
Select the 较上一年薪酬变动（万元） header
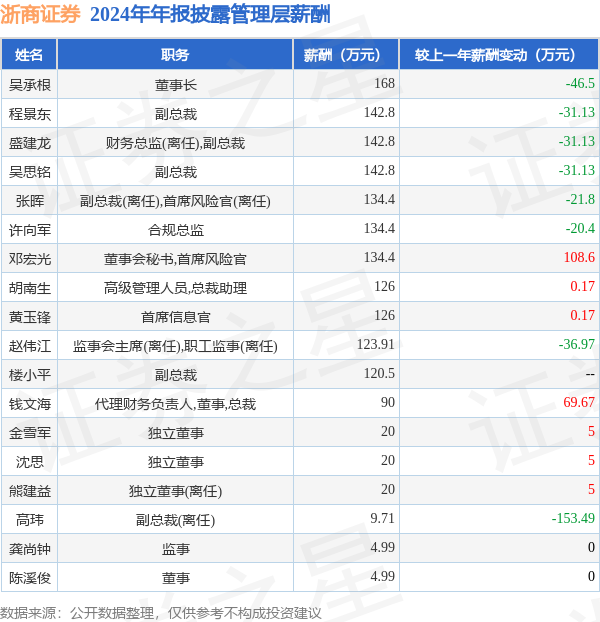click(x=499, y=55)
